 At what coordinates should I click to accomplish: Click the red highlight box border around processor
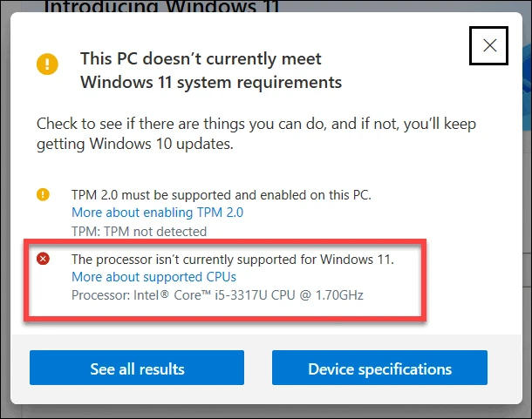point(225,241)
